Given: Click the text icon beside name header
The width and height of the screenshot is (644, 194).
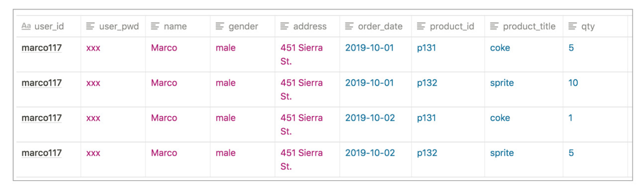Looking at the screenshot, I should pyautogui.click(x=155, y=26).
